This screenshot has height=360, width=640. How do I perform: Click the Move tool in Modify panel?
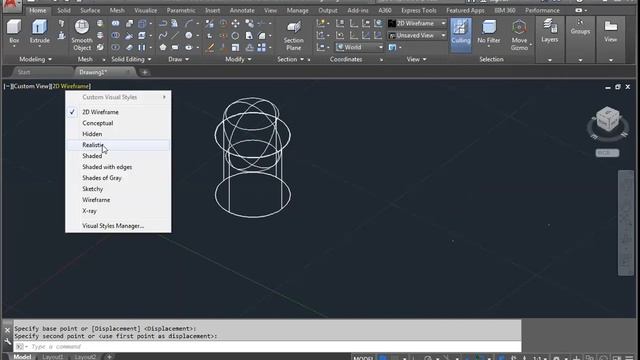[236, 23]
